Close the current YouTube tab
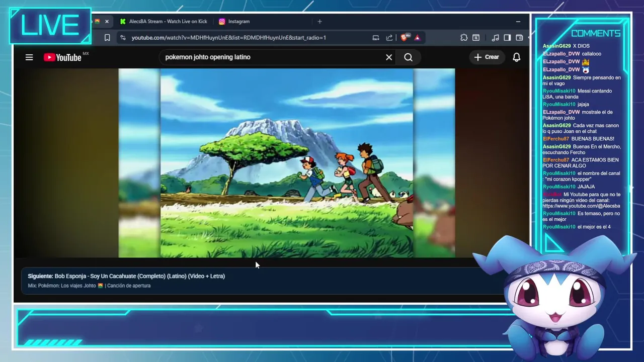The image size is (644, 362). coord(107,22)
